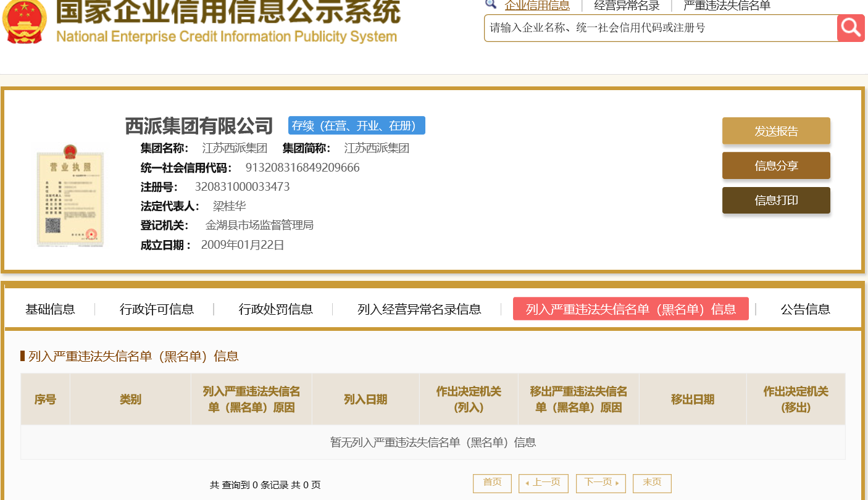Click the 作出决定机关（移出） column header
Viewport: 868px width, 500px height.
[796, 399]
